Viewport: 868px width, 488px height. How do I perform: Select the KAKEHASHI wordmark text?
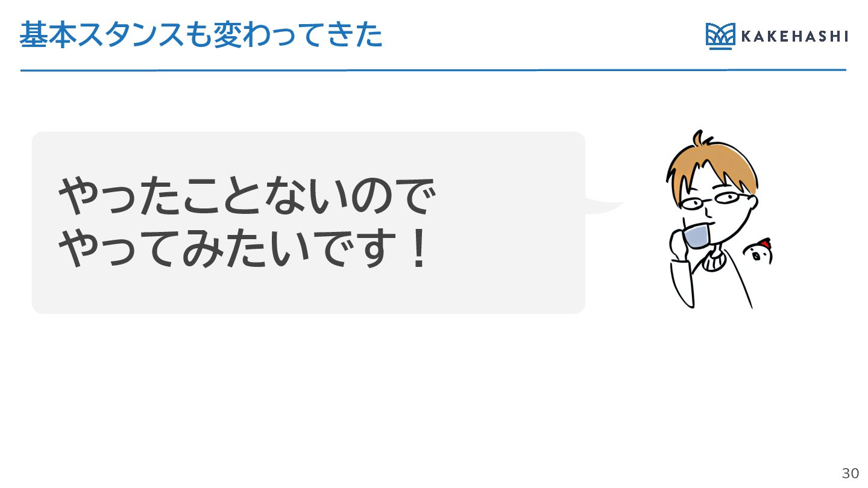793,37
